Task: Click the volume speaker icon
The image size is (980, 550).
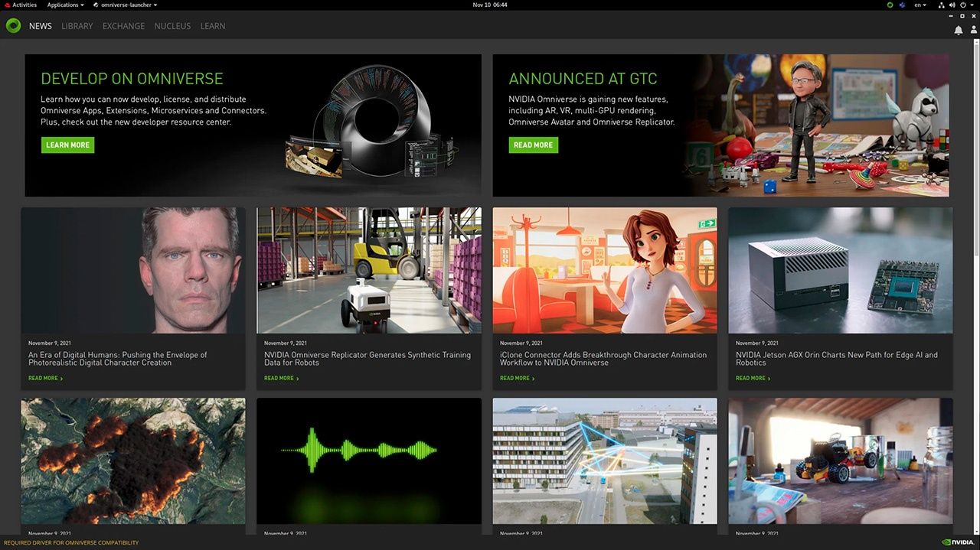Action: [952, 5]
